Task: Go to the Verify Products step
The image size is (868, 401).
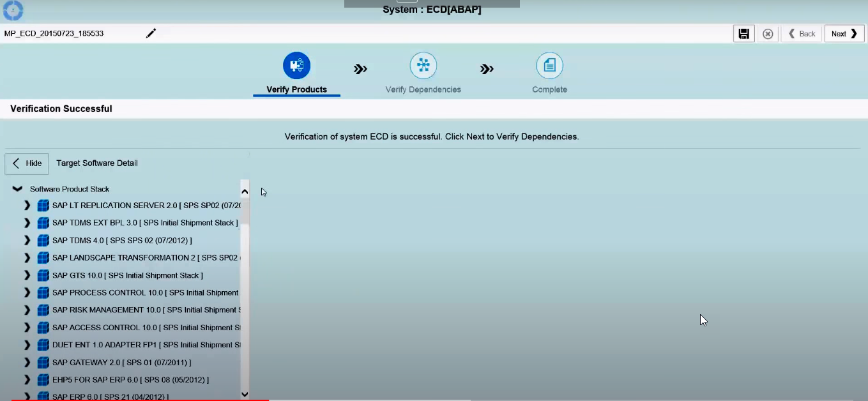Action: [296, 89]
